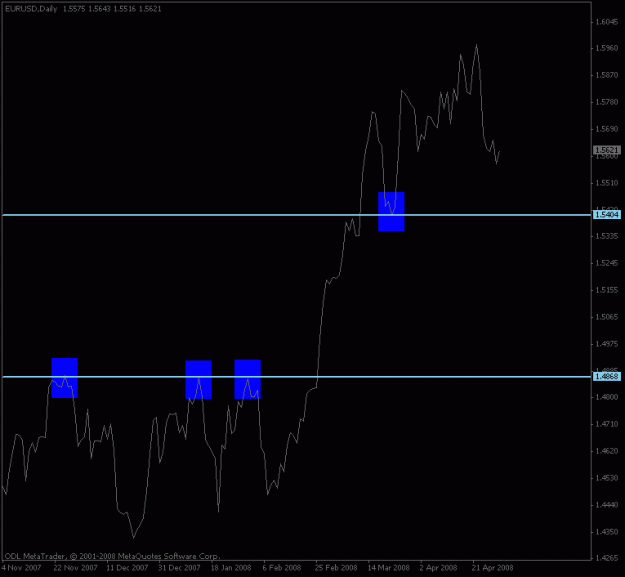Click the 1.4620 price axis label

pos(607,451)
